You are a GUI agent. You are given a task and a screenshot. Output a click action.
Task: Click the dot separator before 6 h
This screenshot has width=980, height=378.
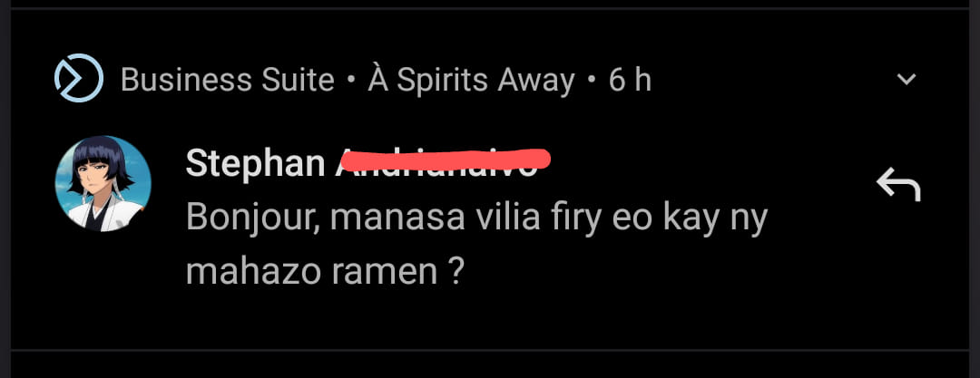click(592, 81)
